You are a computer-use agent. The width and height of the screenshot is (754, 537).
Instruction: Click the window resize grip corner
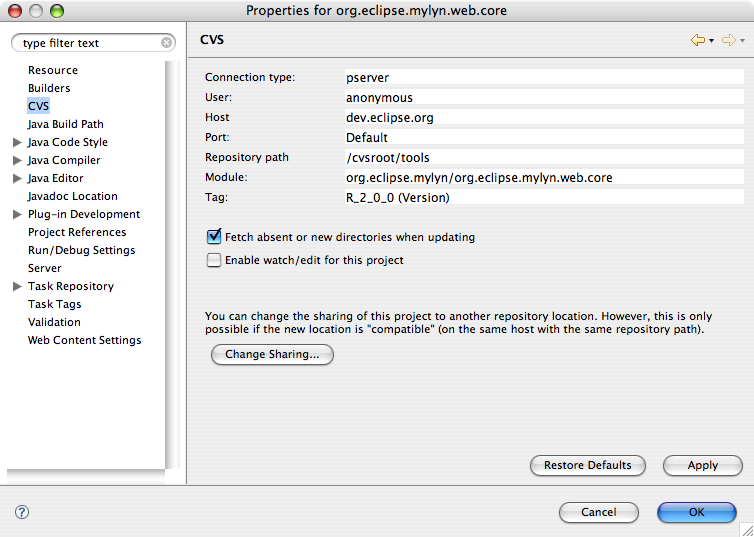point(746,530)
